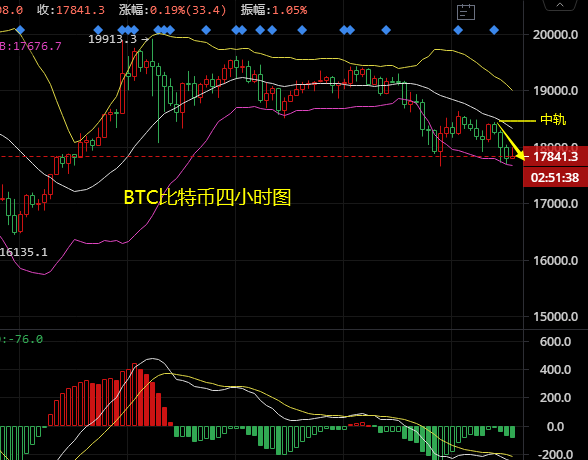Click the 16135.1 low price label
Viewport: 588px width, 460px height.
(24, 252)
